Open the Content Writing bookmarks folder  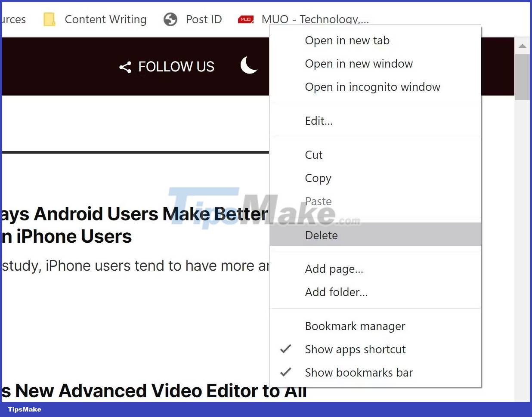[105, 19]
